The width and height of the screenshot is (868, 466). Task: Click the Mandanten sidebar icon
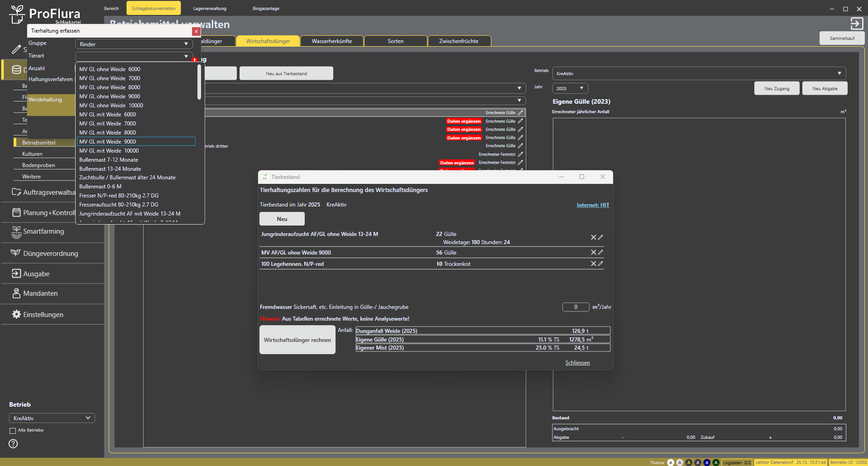point(16,293)
